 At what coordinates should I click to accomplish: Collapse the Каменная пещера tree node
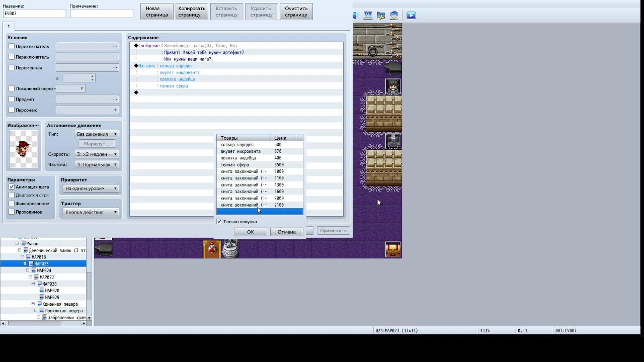pyautogui.click(x=33, y=304)
